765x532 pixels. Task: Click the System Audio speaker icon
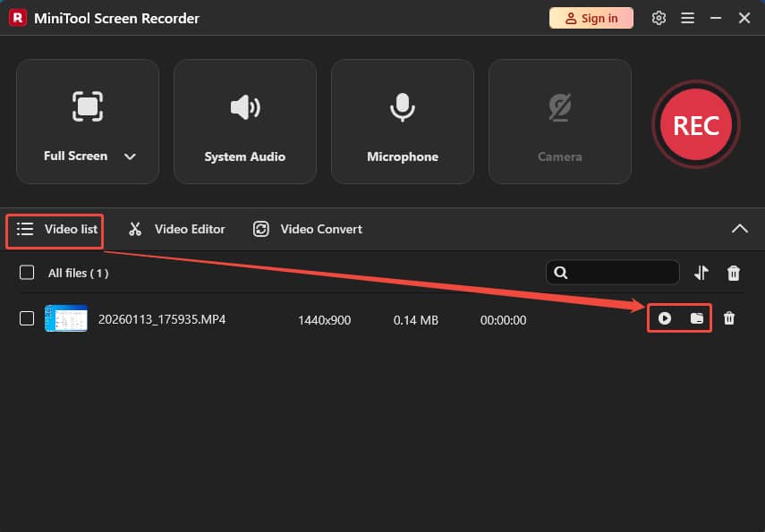pyautogui.click(x=244, y=107)
